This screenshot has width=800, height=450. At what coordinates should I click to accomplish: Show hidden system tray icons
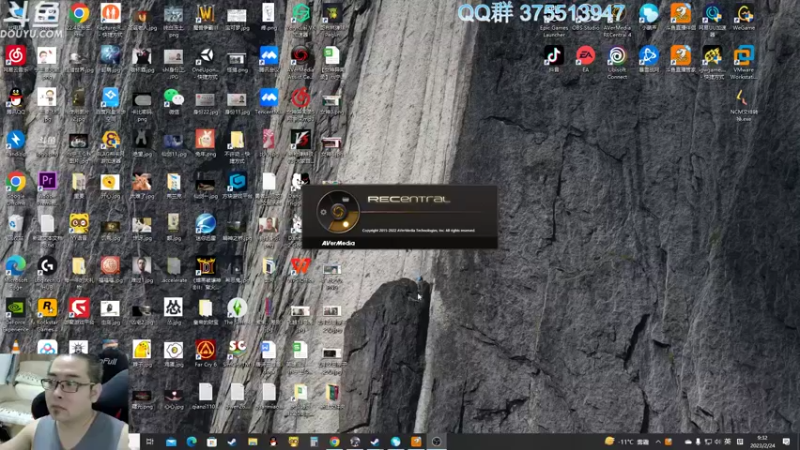tap(658, 442)
